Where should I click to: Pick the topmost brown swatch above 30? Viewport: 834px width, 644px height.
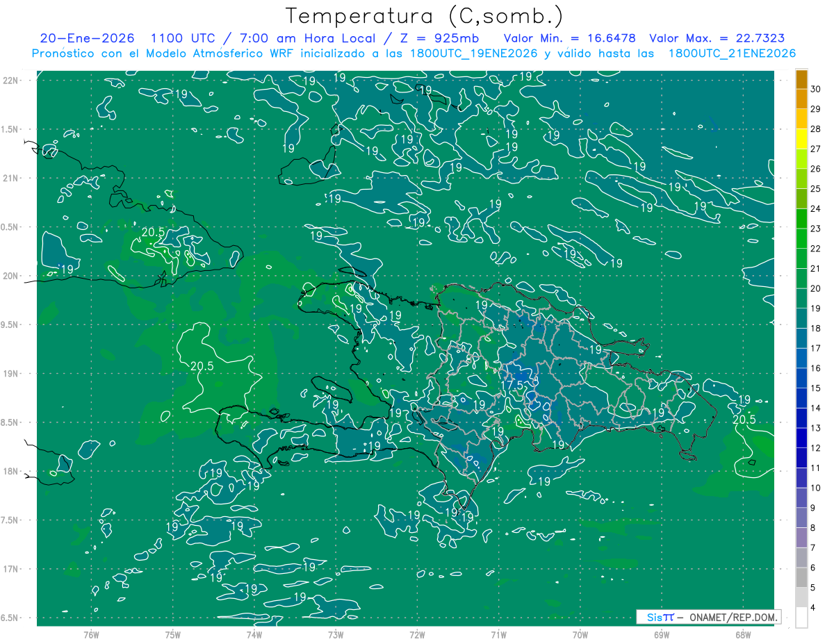click(x=801, y=79)
